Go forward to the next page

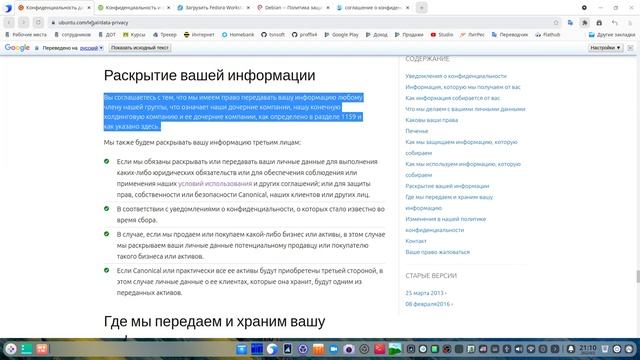click(24, 22)
